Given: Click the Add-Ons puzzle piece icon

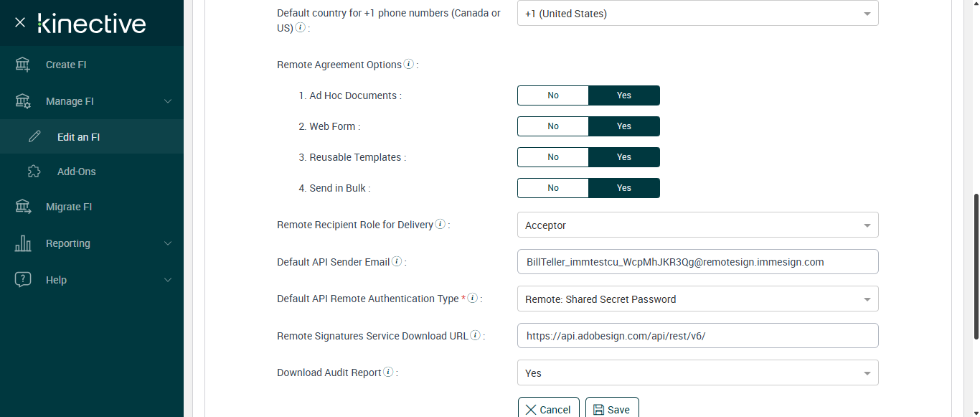Looking at the screenshot, I should coord(34,172).
